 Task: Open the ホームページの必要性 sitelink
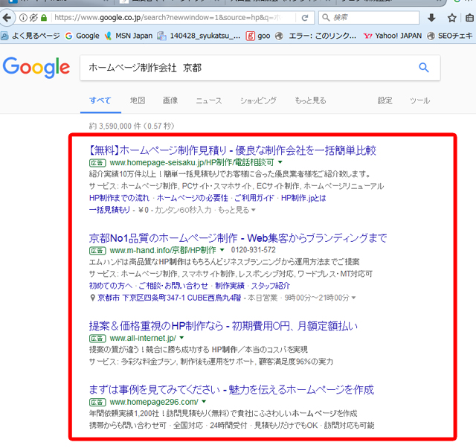tap(193, 199)
